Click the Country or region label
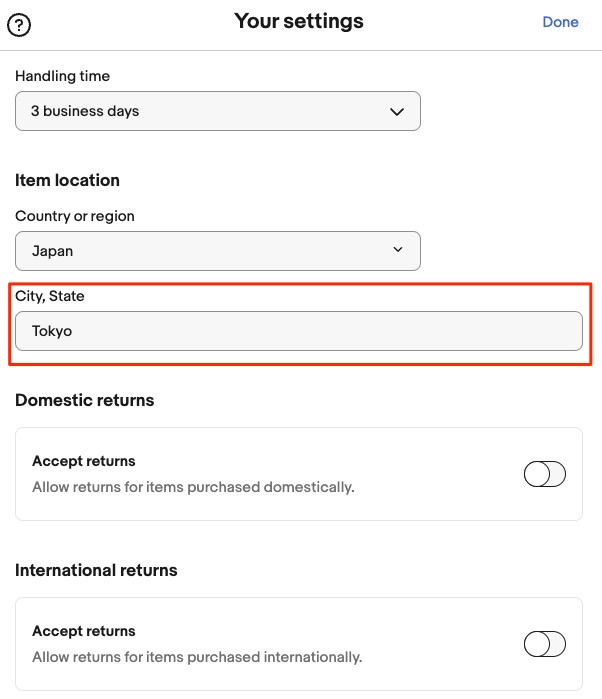This screenshot has height=699, width=602. tap(75, 216)
